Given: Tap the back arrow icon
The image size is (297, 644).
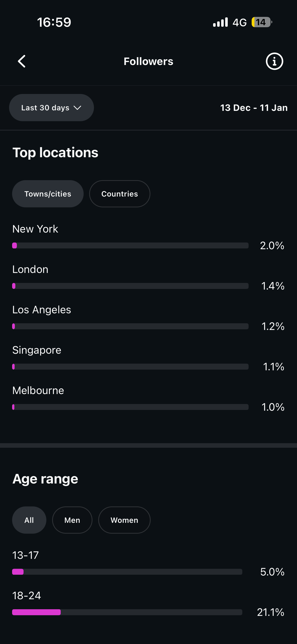Looking at the screenshot, I should pyautogui.click(x=22, y=61).
